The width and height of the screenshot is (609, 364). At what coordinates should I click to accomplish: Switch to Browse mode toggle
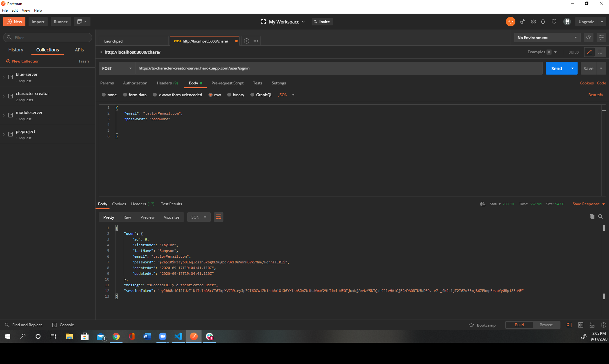coord(546,325)
